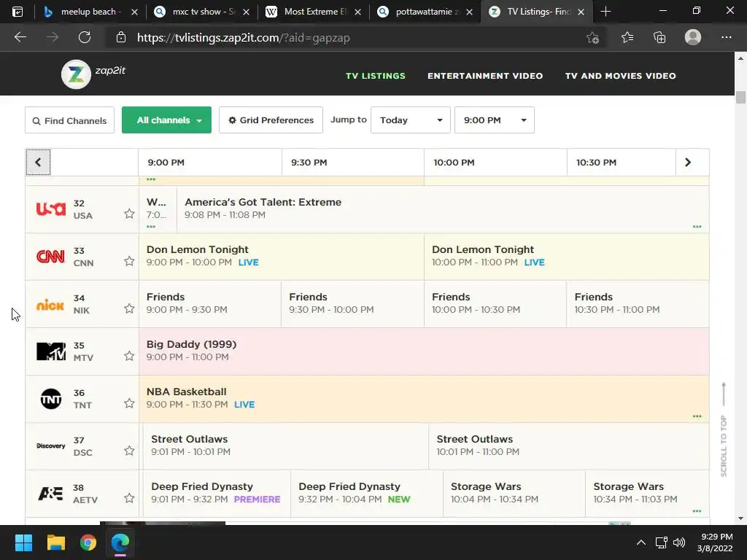Open the All channels dropdown
Screen dimensions: 747x560
click(x=167, y=120)
